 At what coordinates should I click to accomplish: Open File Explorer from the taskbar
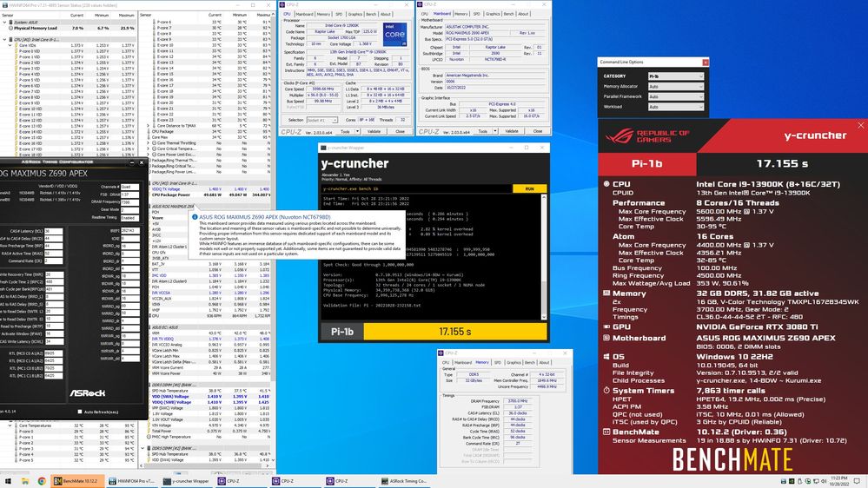coord(25,481)
